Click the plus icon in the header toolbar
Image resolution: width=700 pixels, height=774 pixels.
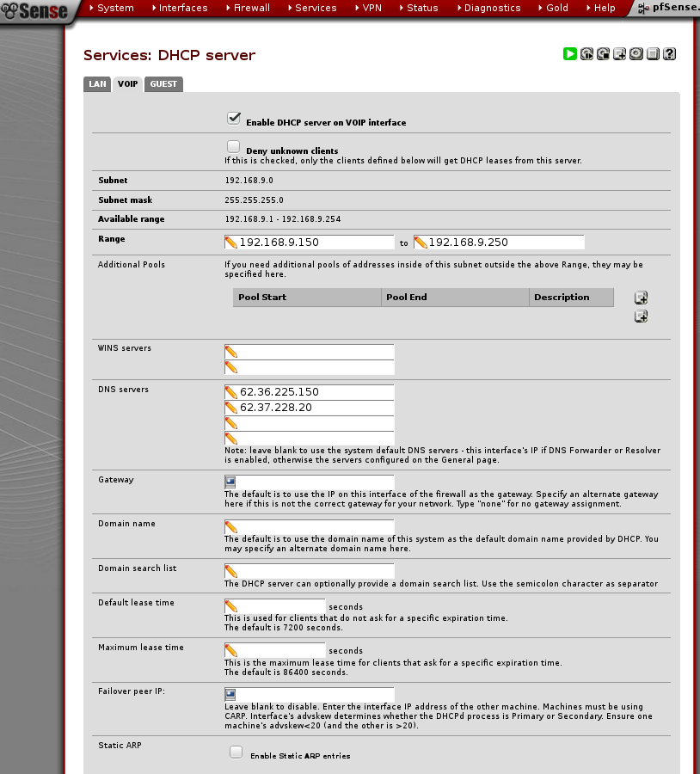click(619, 54)
